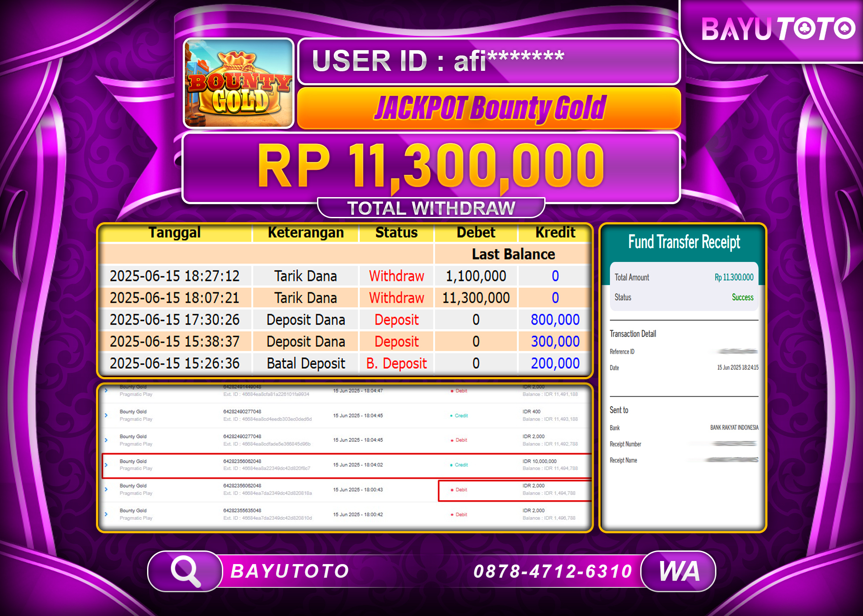Toggle the Success status in the receipt
The image size is (863, 616).
click(x=743, y=297)
